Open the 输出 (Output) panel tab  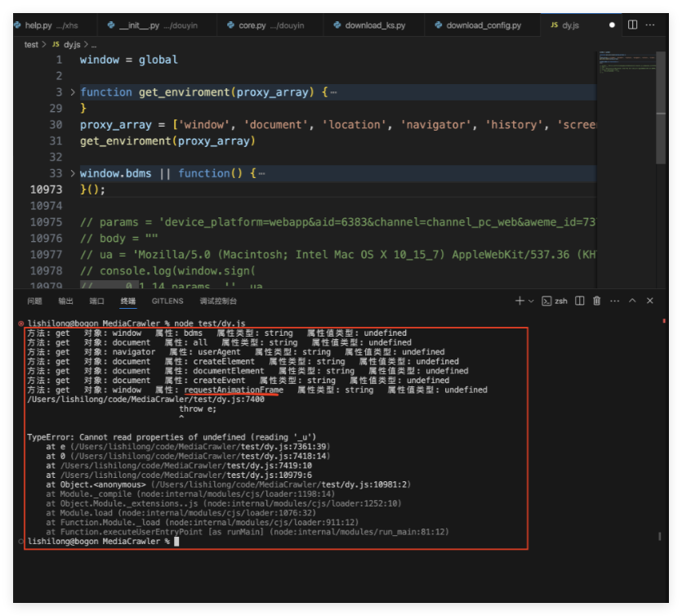(x=65, y=301)
